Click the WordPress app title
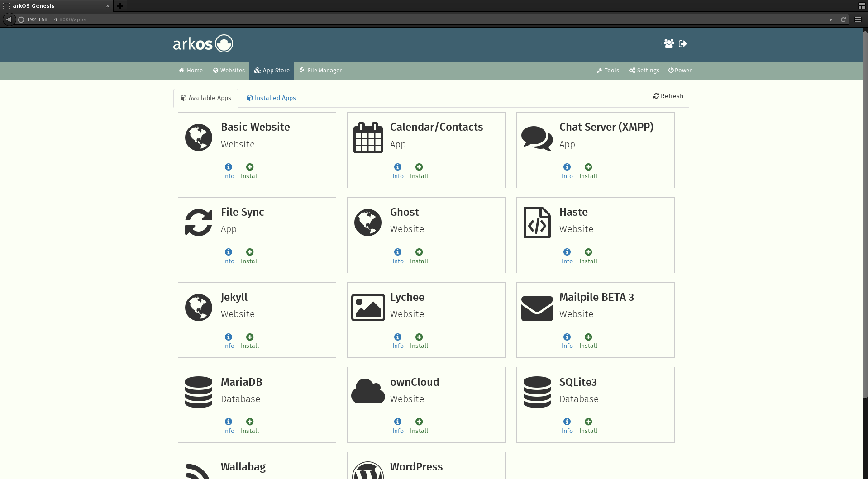 [x=416, y=467]
